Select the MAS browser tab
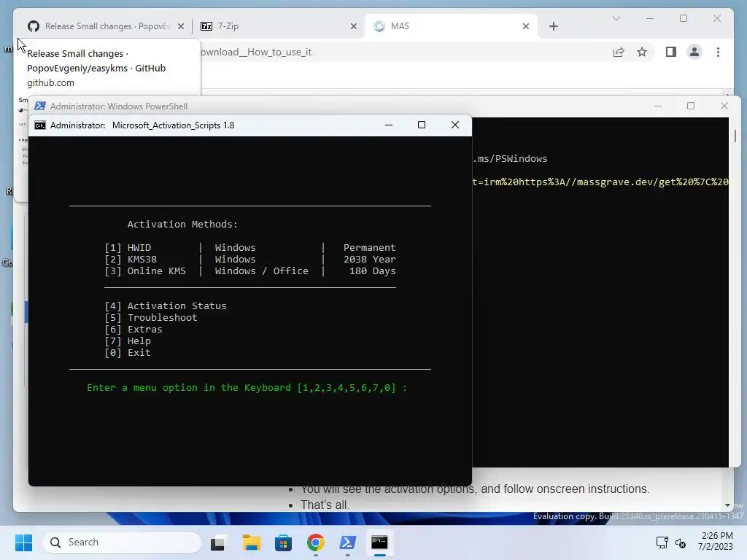The height and width of the screenshot is (560, 747). (451, 26)
